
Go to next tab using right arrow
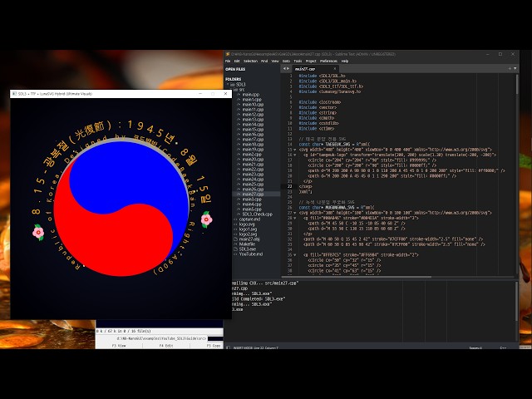click(288, 68)
